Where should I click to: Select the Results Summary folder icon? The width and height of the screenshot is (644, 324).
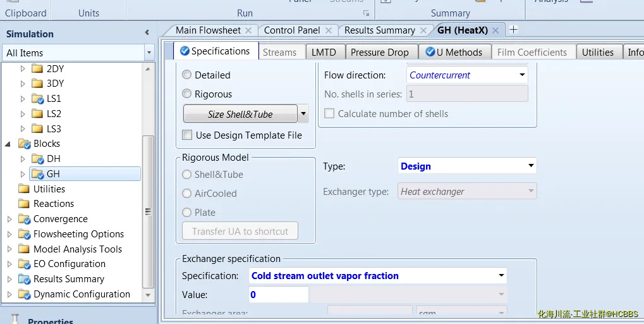coord(25,279)
